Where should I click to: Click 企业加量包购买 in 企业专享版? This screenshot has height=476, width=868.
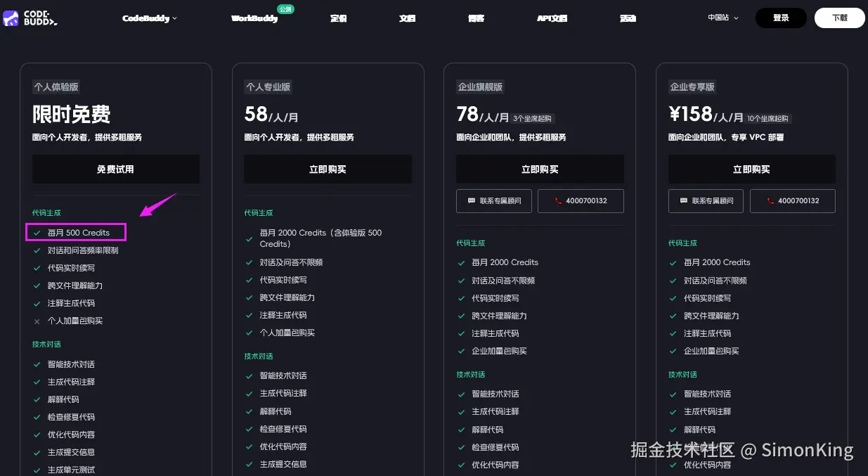[711, 351]
